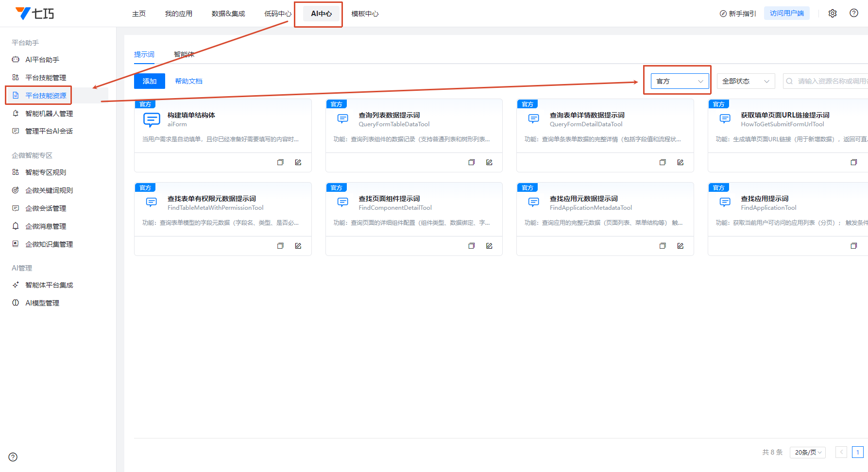Click the AI平台助手 robot icon
The height and width of the screenshot is (472, 868).
click(16, 60)
